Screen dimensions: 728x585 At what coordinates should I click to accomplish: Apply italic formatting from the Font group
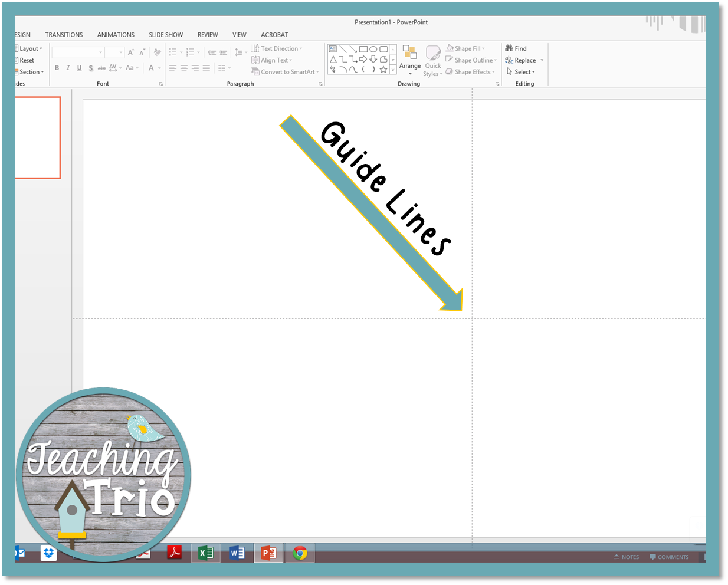coord(68,68)
